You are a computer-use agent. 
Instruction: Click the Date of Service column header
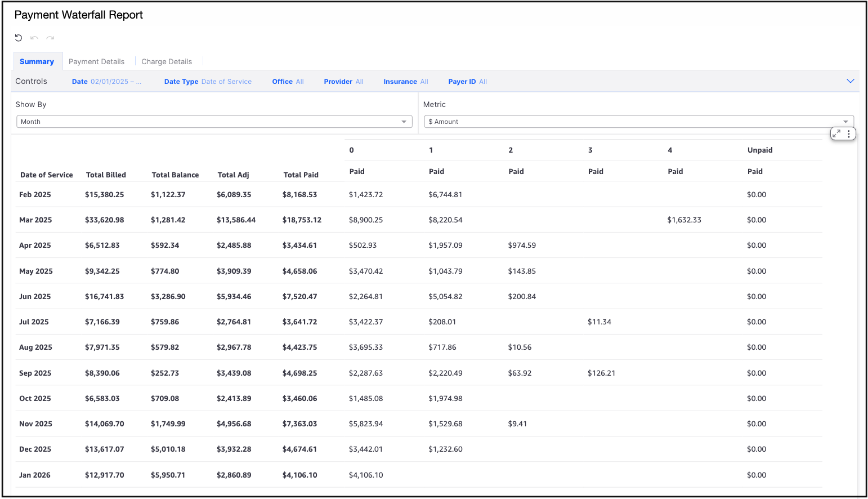tap(46, 175)
